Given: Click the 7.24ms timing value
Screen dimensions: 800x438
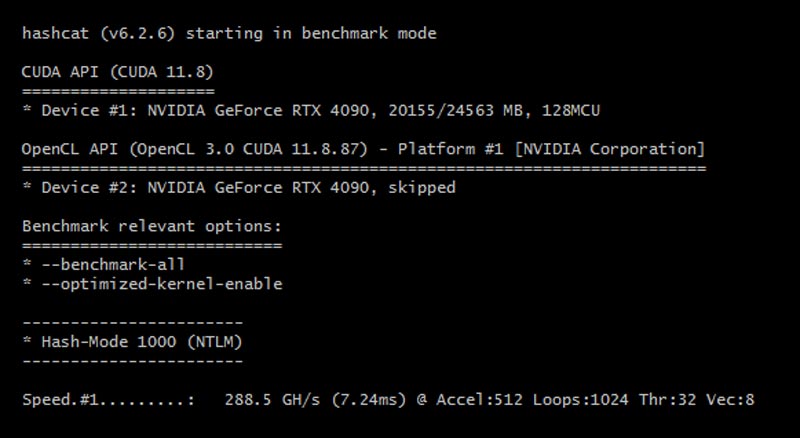Looking at the screenshot, I should (369, 400).
